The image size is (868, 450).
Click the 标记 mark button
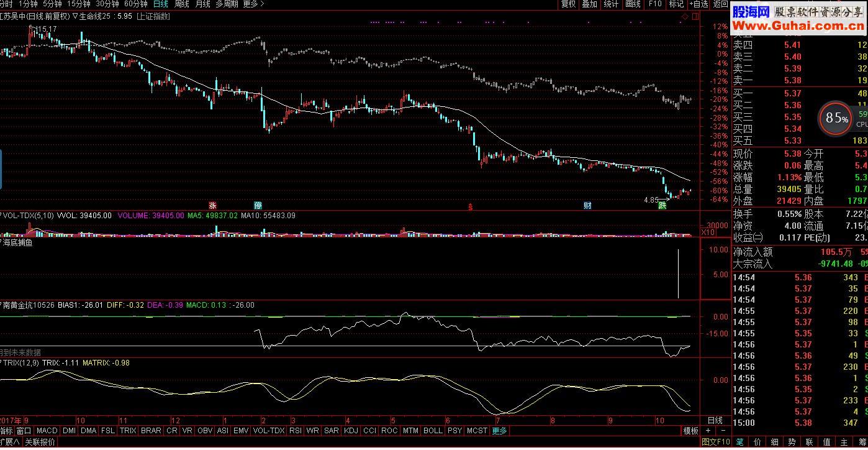676,4
